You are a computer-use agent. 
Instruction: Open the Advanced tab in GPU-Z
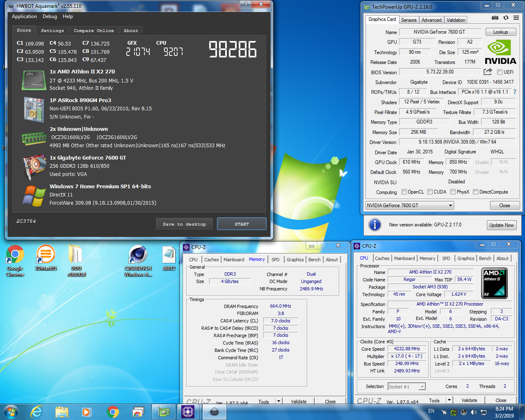click(x=431, y=20)
